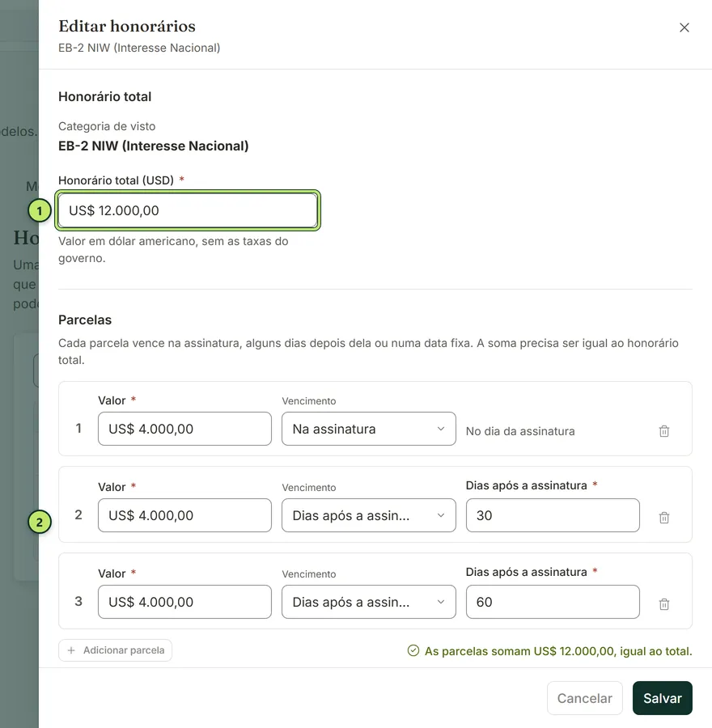Open the Vencimento dropdown for installment 2
The height and width of the screenshot is (728, 712).
coord(369,515)
